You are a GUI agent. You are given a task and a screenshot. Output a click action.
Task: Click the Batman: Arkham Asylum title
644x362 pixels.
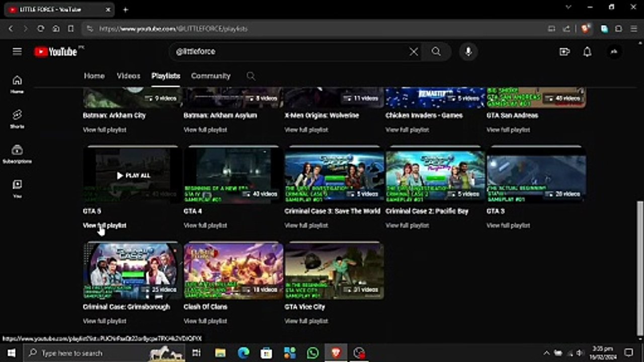220,115
